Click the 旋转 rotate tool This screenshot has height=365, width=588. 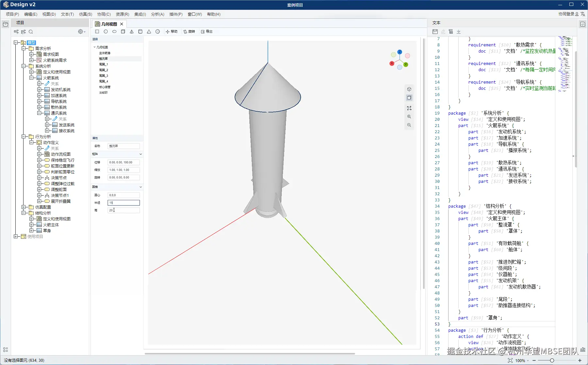point(189,32)
